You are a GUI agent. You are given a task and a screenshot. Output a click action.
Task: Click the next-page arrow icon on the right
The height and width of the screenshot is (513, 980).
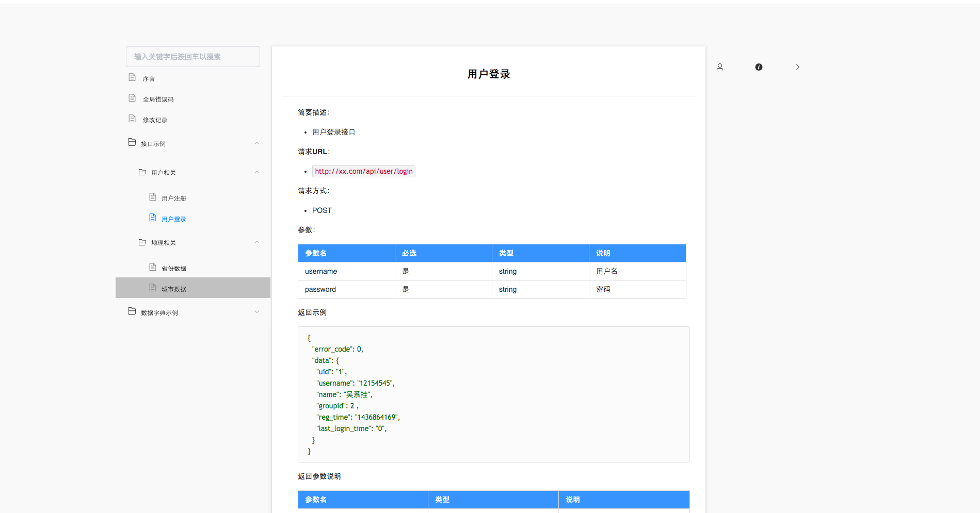click(x=798, y=67)
